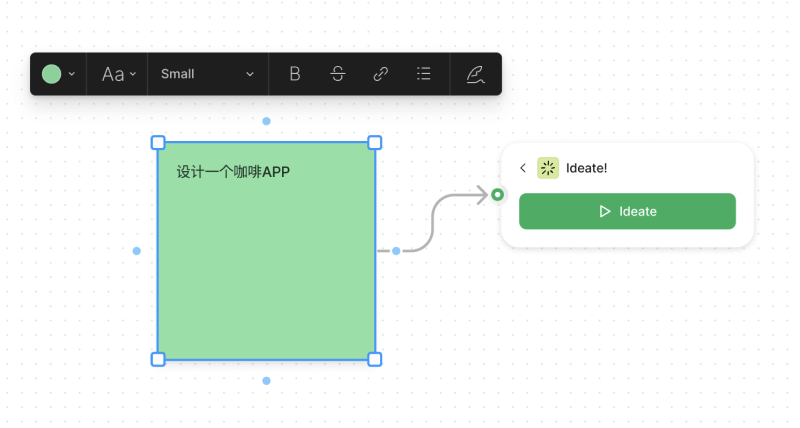
Task: Click the Ideate! title label
Action: tap(587, 168)
